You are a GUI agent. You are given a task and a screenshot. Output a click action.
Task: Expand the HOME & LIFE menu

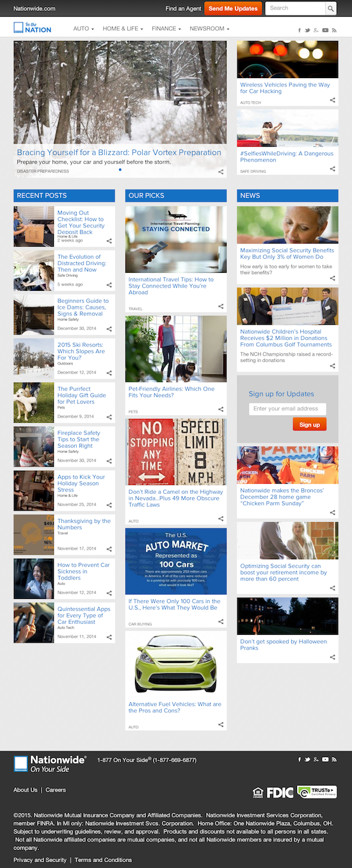(x=122, y=29)
